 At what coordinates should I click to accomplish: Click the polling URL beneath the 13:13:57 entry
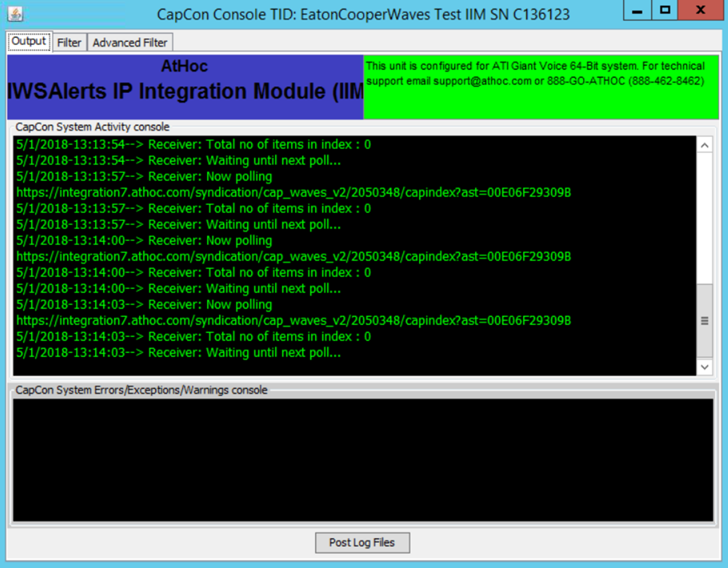click(294, 193)
